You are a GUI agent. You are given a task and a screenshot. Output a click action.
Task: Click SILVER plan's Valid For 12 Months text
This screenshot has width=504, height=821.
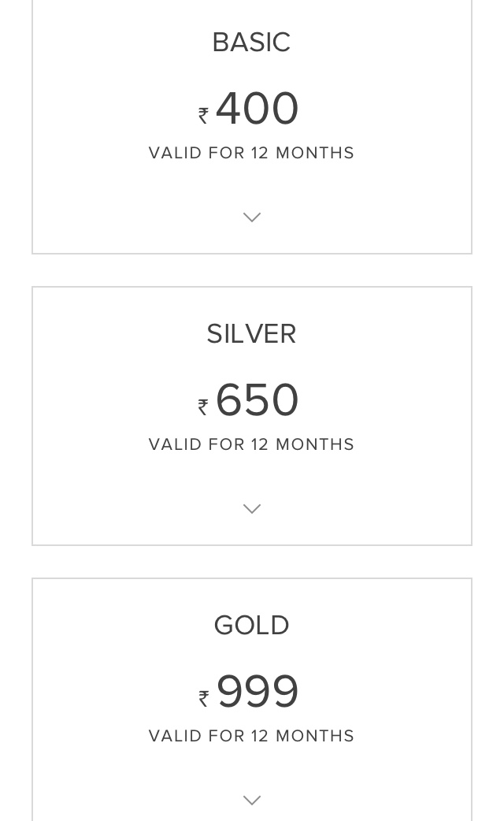tap(251, 444)
